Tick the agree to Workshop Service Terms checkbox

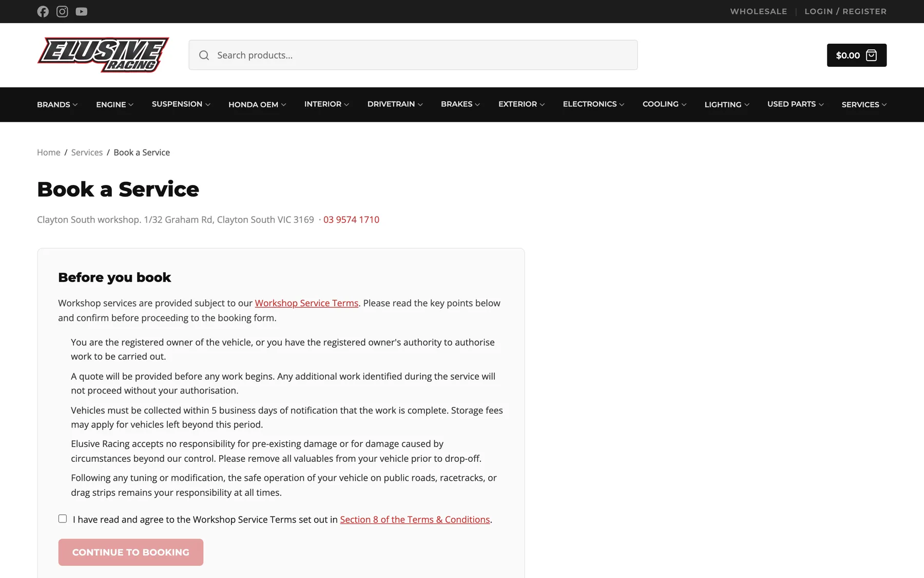[x=63, y=519]
